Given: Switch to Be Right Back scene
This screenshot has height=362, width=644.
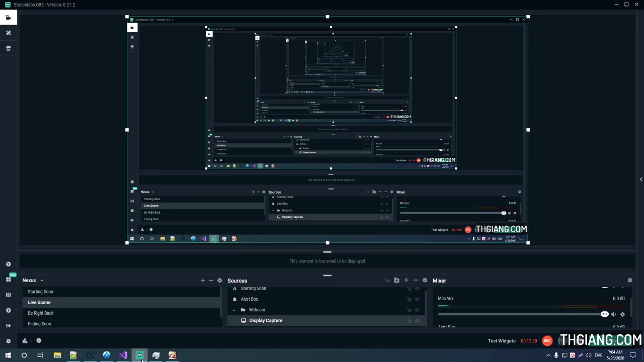Looking at the screenshot, I should tap(121, 313).
